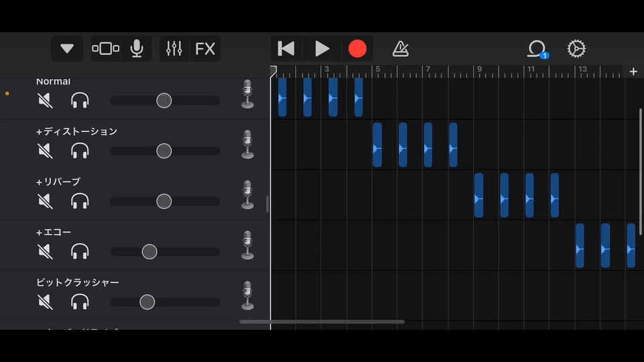Click bar 5 on the ruler
This screenshot has height=362, width=644.
pos(378,69)
